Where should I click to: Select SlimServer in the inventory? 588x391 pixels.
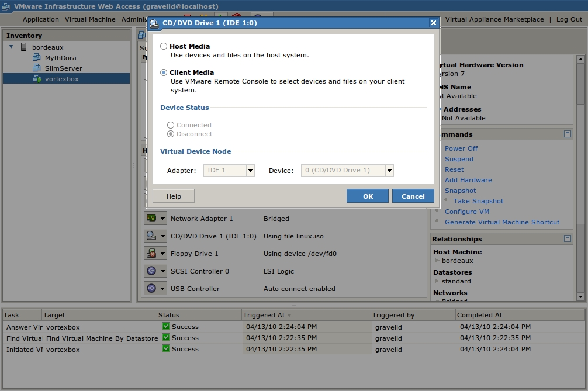(x=63, y=68)
